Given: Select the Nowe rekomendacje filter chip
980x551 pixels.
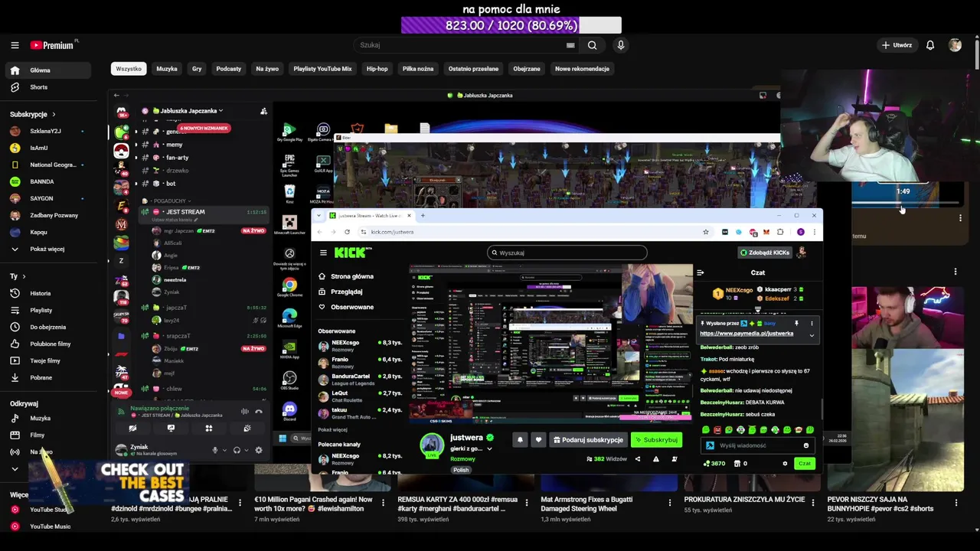Looking at the screenshot, I should [x=582, y=69].
